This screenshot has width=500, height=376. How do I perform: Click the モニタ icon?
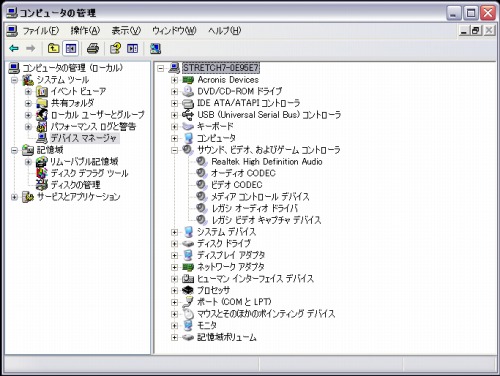[x=188, y=325]
